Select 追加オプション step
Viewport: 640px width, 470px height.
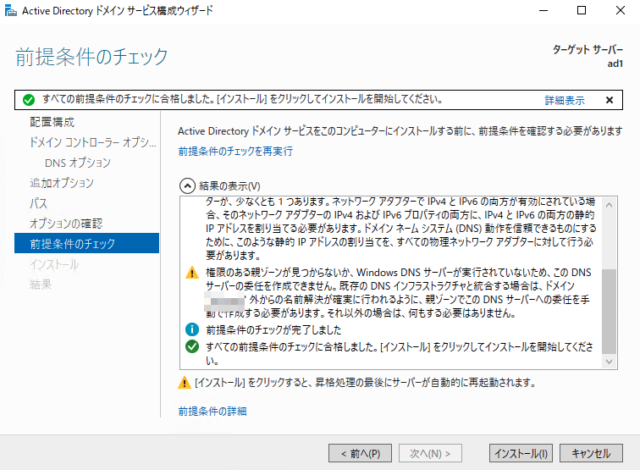[62, 183]
